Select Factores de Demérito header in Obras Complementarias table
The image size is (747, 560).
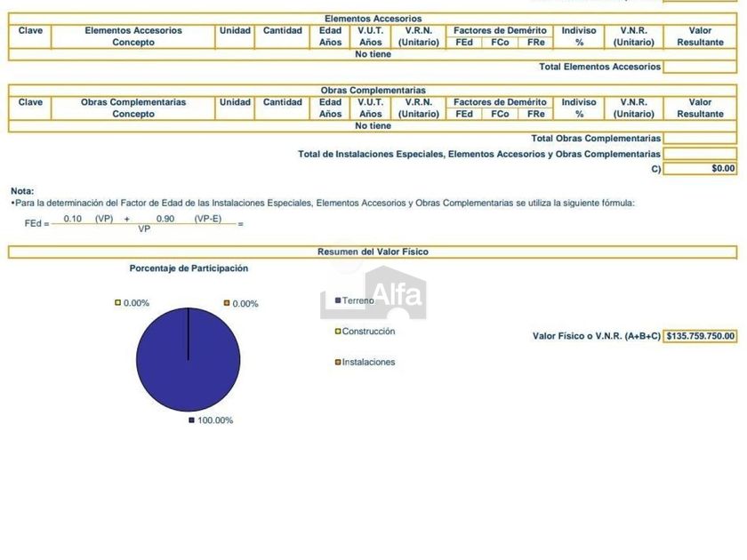pos(500,102)
